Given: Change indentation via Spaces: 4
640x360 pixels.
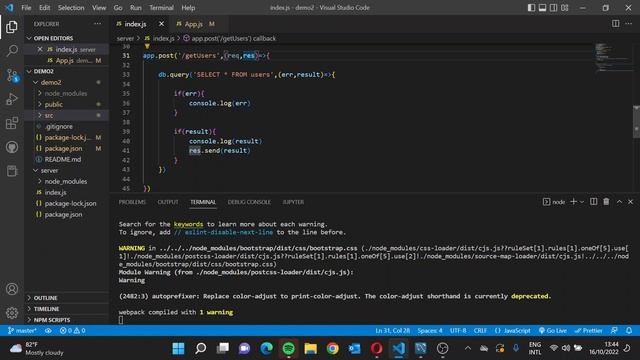Looking at the screenshot, I should click(x=430, y=331).
